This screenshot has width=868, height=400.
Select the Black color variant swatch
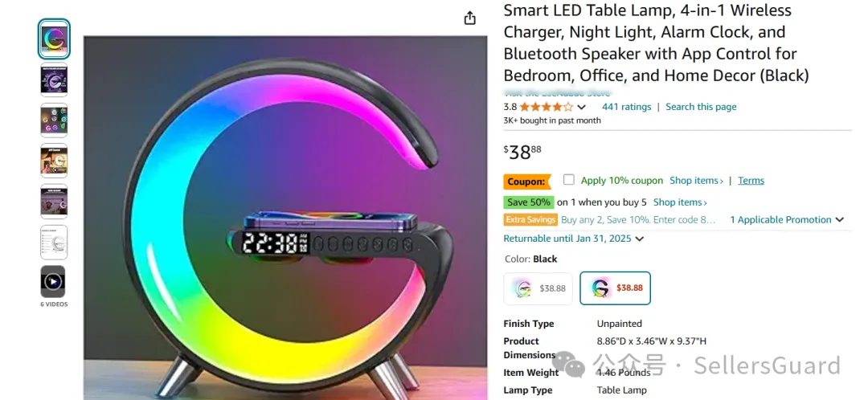click(x=615, y=288)
